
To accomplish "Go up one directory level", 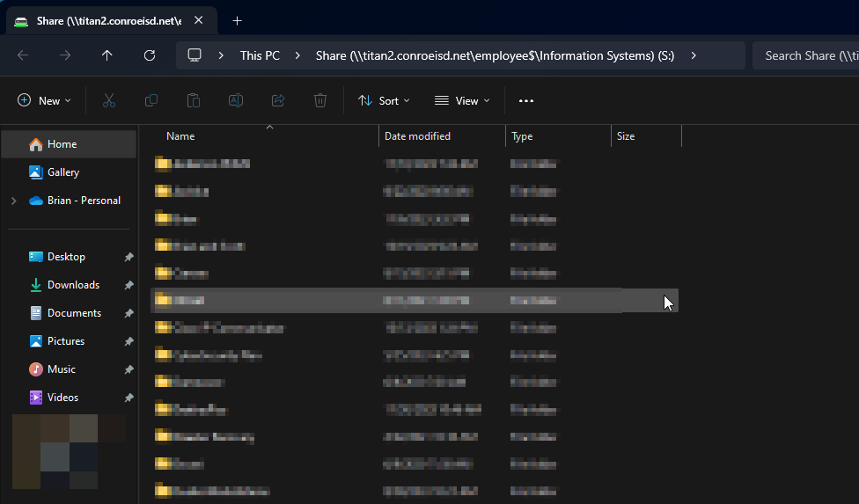I will 107,55.
